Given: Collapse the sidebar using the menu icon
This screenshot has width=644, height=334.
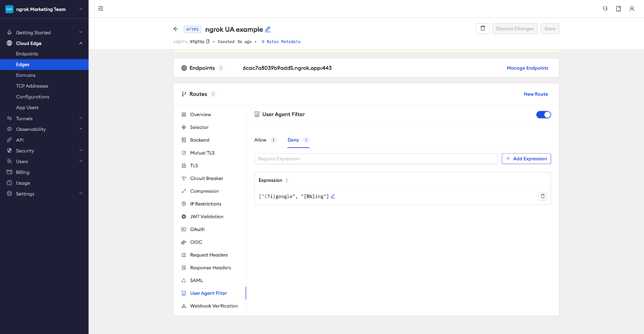Looking at the screenshot, I should (101, 8).
